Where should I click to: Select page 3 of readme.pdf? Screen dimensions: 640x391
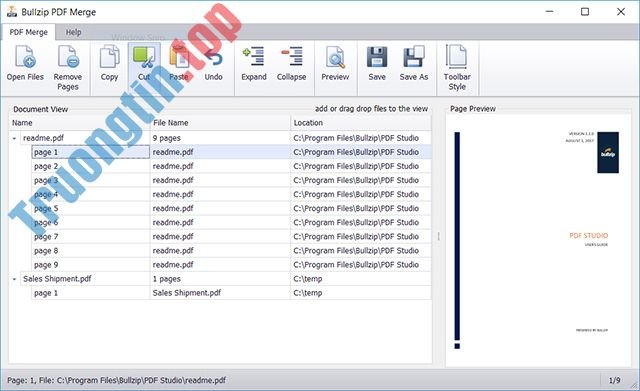(x=232, y=180)
